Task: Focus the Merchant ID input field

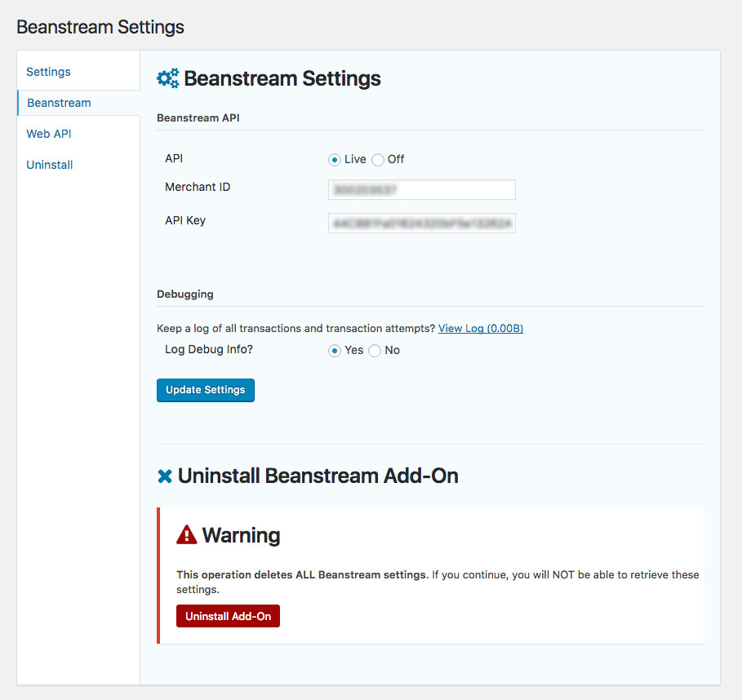Action: pyautogui.click(x=421, y=189)
